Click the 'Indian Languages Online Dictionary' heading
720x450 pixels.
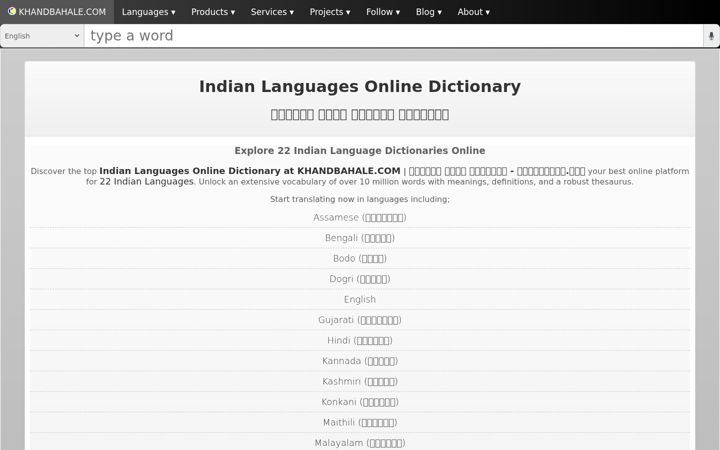coord(360,86)
